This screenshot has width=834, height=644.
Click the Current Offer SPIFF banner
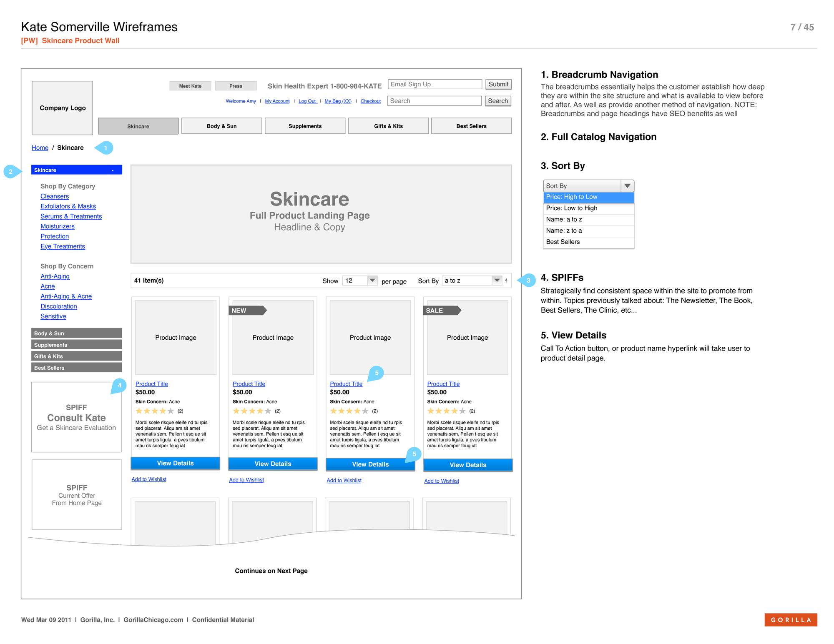77,495
